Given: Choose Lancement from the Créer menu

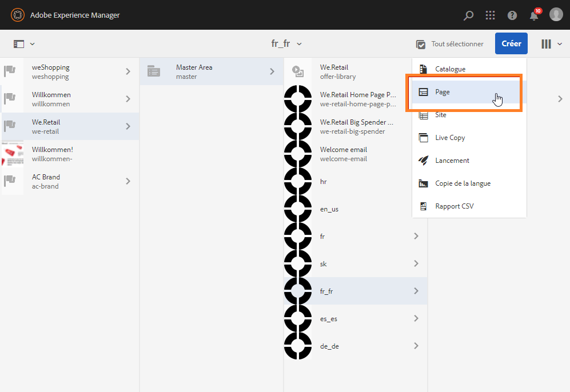Looking at the screenshot, I should coord(469,161).
